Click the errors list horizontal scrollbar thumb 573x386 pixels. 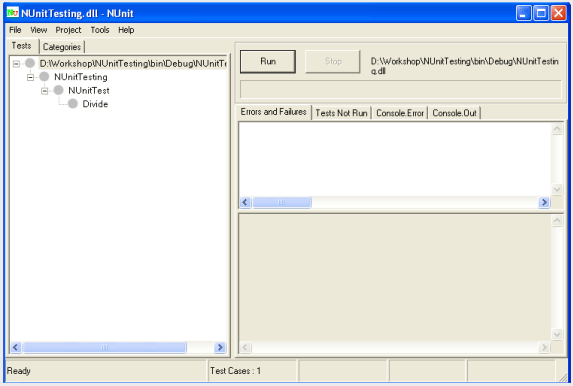coord(281,202)
